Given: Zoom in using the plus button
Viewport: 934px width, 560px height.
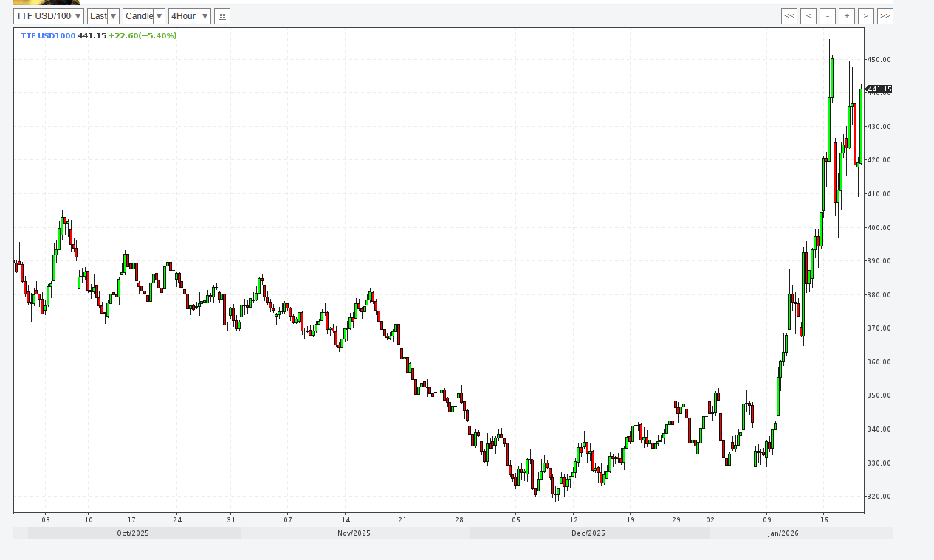Looking at the screenshot, I should pos(847,16).
